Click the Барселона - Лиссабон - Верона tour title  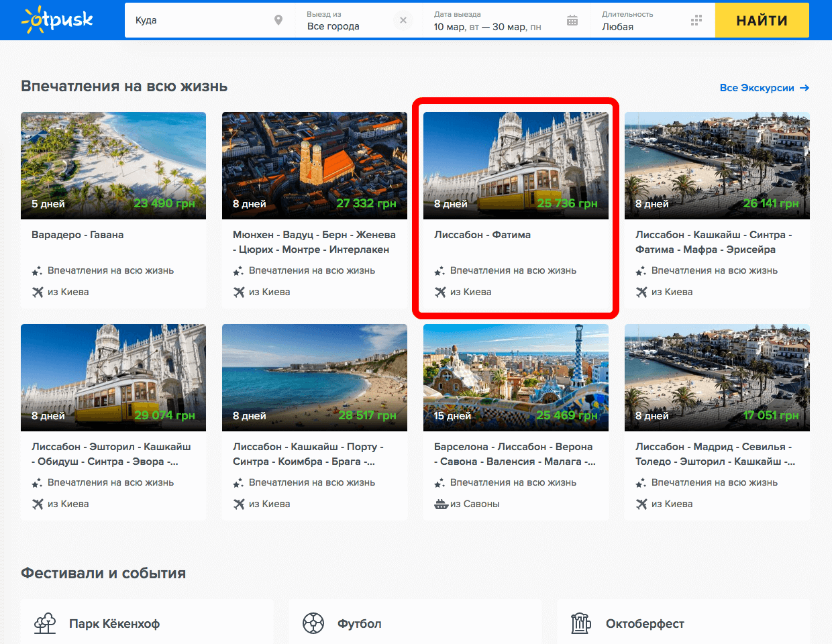pyautogui.click(x=515, y=454)
